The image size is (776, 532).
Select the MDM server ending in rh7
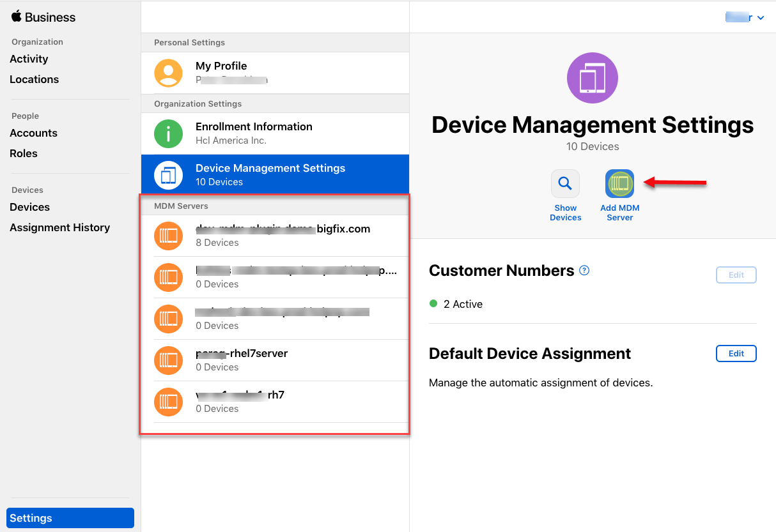[x=275, y=402]
